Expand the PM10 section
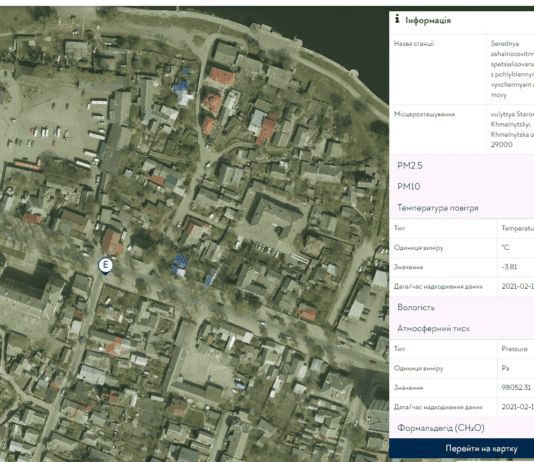The image size is (534, 462). [x=461, y=187]
